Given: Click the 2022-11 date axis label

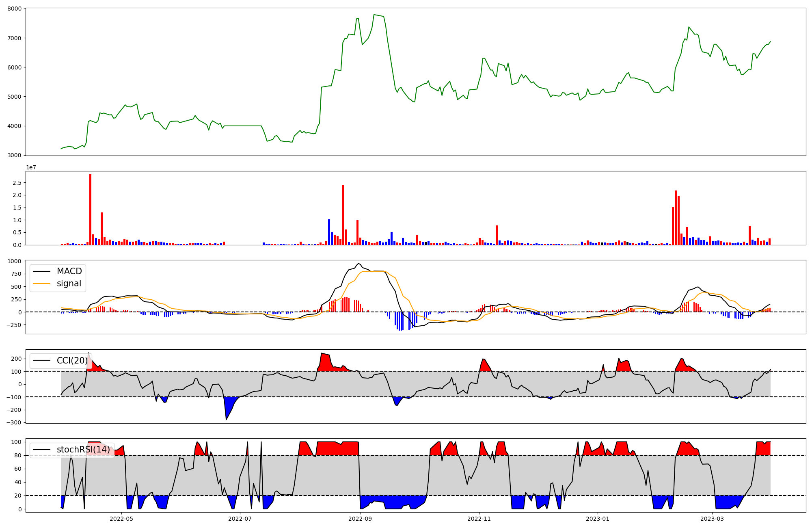Looking at the screenshot, I should 479,519.
